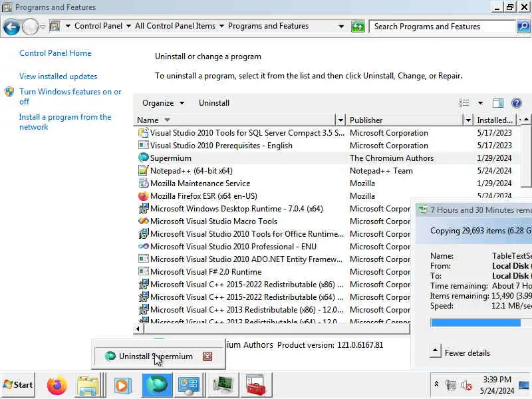Click the Control Panel address bar icon
The height and width of the screenshot is (399, 532).
[55, 26]
